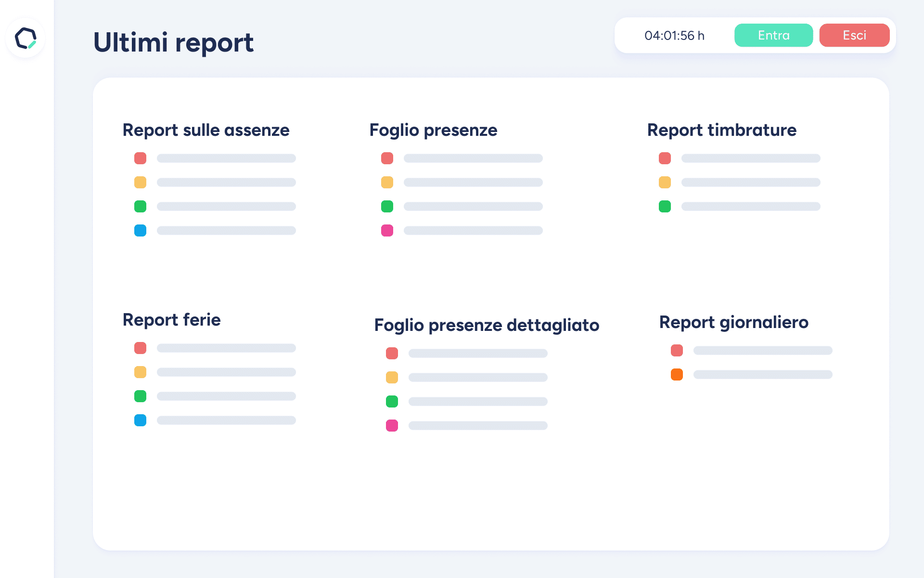
Task: Open the Report ferie section
Action: 171,319
